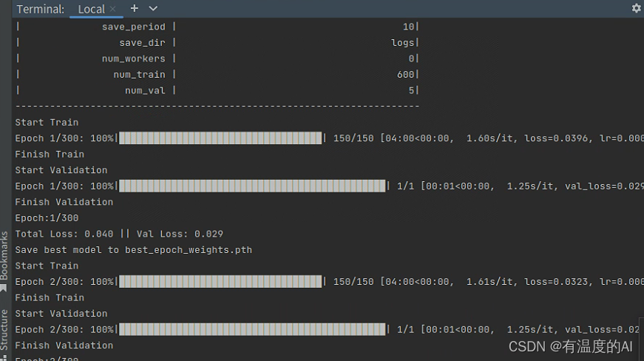This screenshot has width=644, height=361.
Task: Click the first Start Validation line
Action: [x=61, y=170]
